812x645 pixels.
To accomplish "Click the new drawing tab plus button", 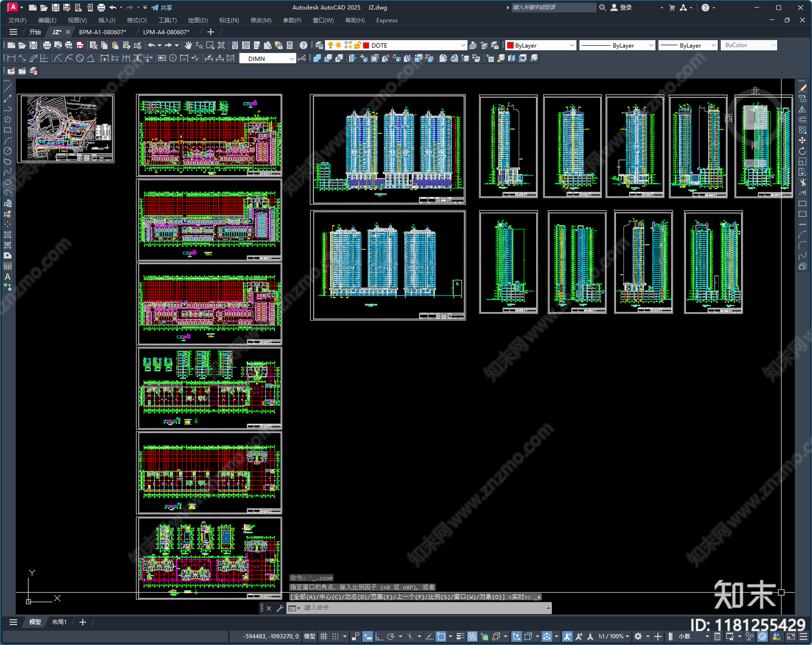I will click(211, 32).
